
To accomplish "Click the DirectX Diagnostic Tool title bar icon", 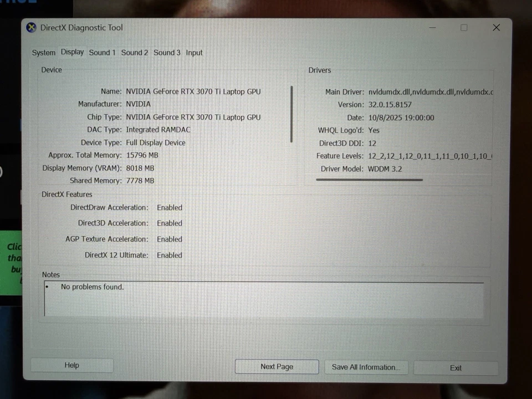I will [x=31, y=27].
